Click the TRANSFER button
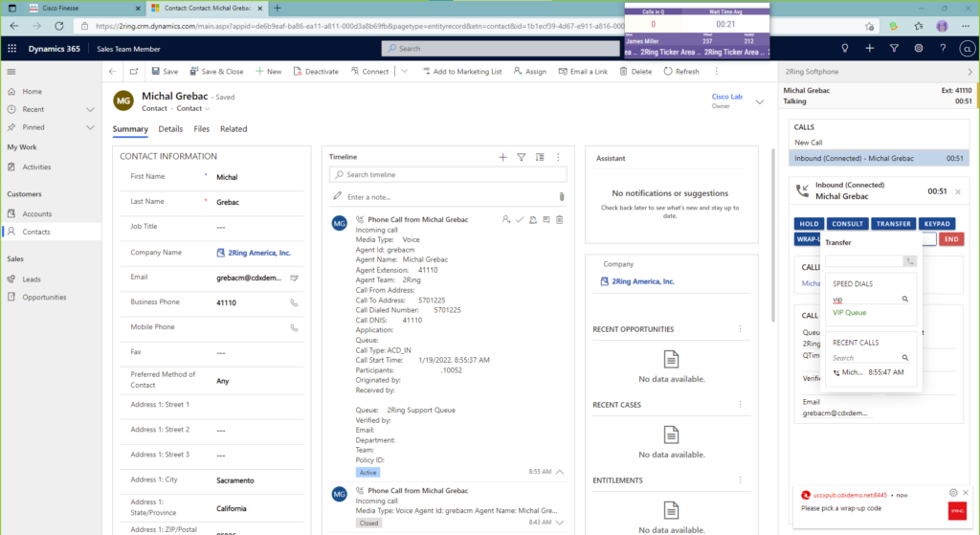The width and height of the screenshot is (980, 535). 893,224
